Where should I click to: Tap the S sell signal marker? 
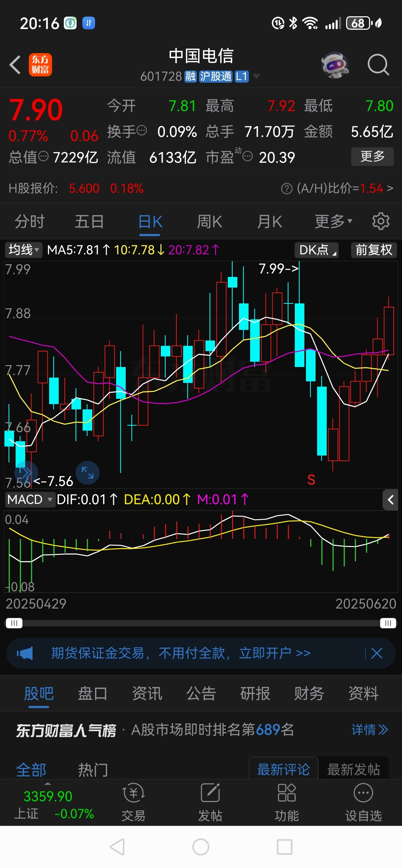coord(311,480)
